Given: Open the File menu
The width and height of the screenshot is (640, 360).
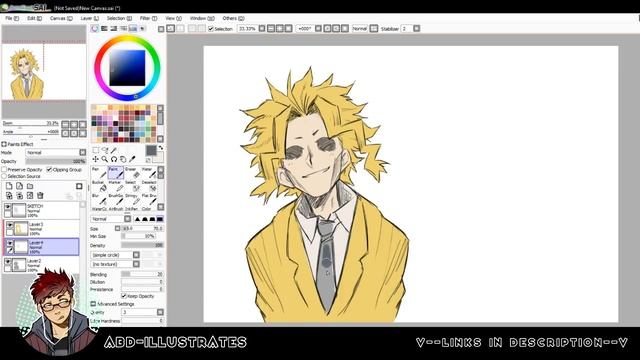Looking at the screenshot, I should 11,18.
